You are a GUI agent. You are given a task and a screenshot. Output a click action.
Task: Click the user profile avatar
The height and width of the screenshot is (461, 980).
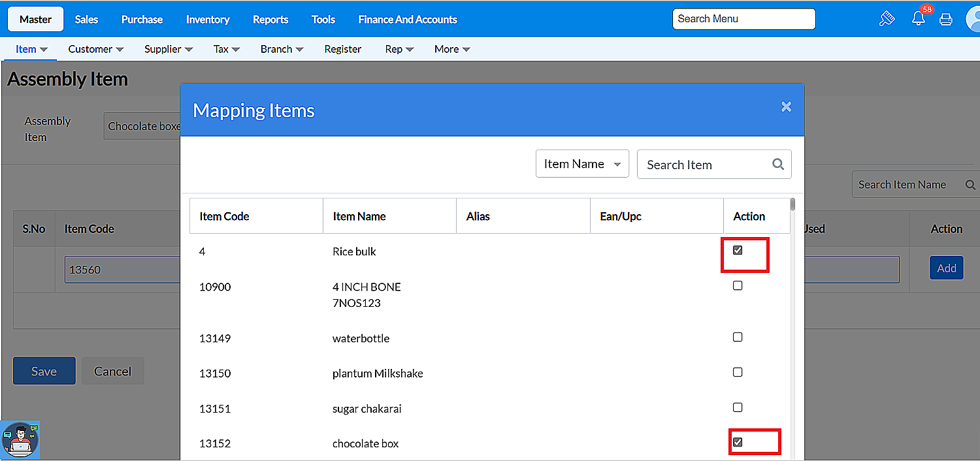click(974, 19)
